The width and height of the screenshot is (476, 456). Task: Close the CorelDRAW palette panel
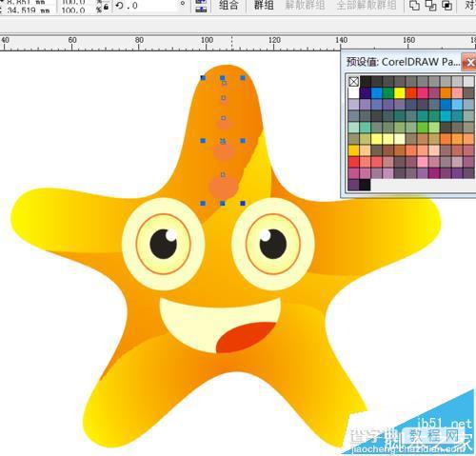click(469, 62)
